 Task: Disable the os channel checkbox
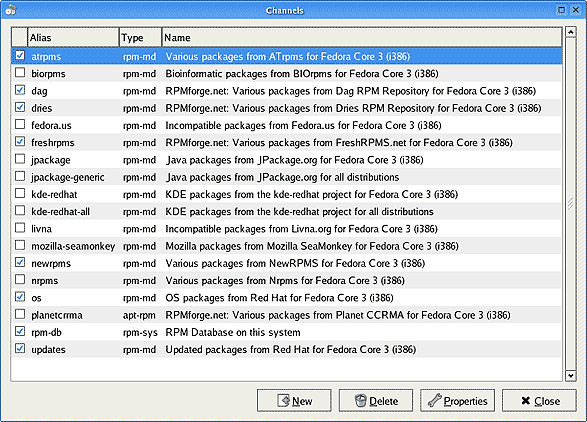click(20, 297)
